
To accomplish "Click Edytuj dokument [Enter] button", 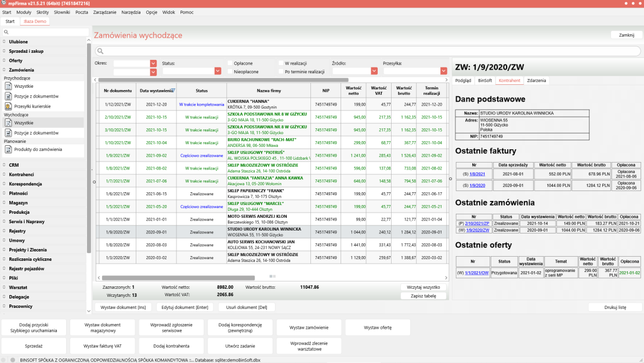I will point(185,307).
